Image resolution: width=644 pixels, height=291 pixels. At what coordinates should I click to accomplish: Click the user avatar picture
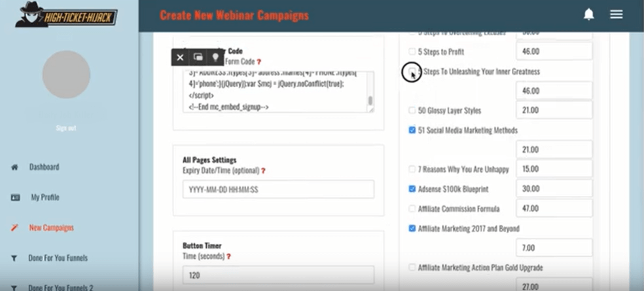pyautogui.click(x=66, y=75)
